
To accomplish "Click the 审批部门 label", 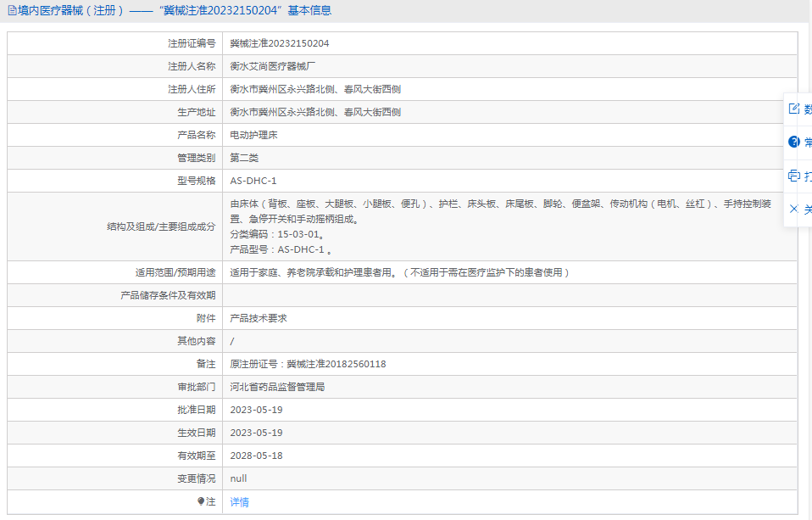I will click(197, 387).
